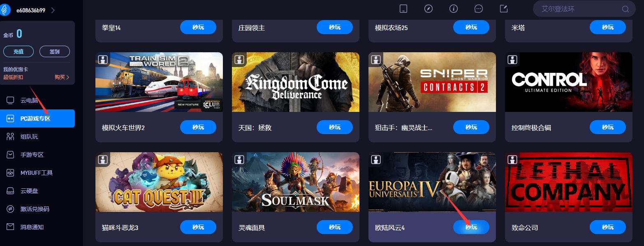
Task: Click the 签到 check-in button
Action: point(55,52)
